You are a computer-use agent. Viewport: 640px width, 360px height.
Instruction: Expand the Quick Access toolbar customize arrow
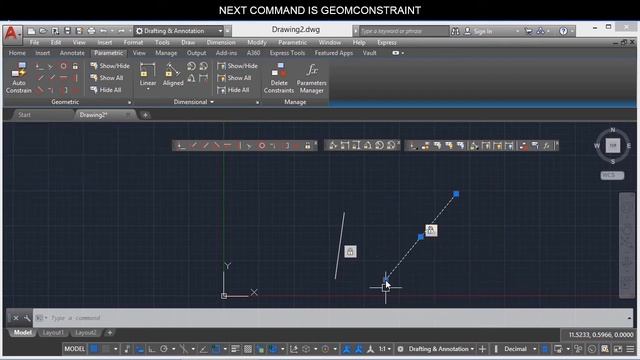[x=228, y=31]
